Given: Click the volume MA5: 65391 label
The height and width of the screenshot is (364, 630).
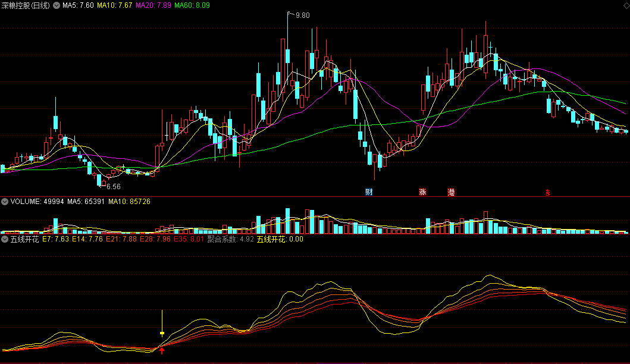Looking at the screenshot, I should 86,201.
